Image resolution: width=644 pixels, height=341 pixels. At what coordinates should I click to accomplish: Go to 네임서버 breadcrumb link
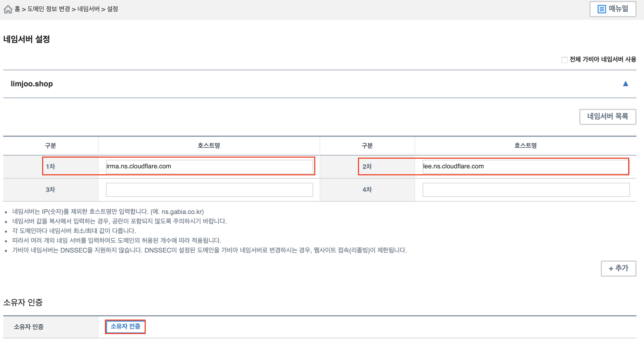88,9
